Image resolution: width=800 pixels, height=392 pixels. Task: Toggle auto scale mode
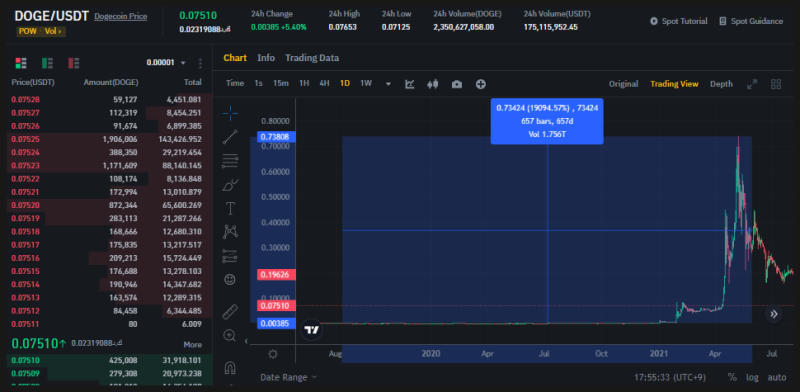pos(777,377)
